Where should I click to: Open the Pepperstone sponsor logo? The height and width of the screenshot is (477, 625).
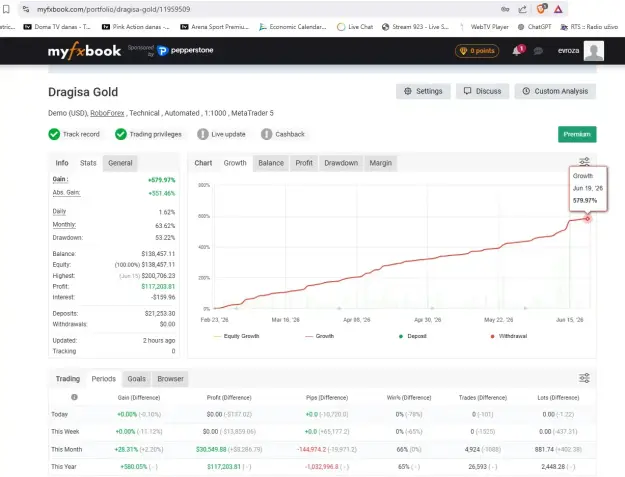click(185, 51)
